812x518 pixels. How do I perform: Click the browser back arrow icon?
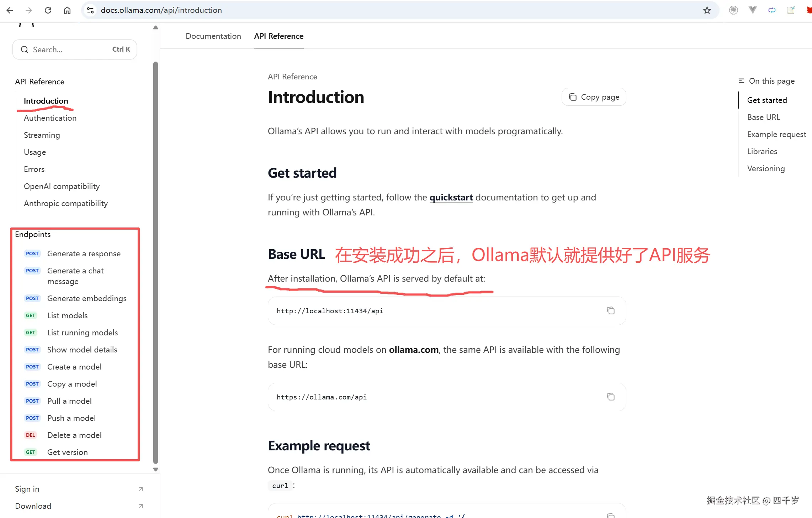click(x=10, y=10)
